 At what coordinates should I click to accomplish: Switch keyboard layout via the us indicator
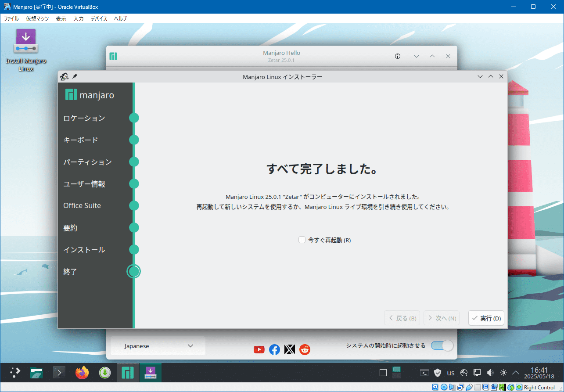[451, 373]
